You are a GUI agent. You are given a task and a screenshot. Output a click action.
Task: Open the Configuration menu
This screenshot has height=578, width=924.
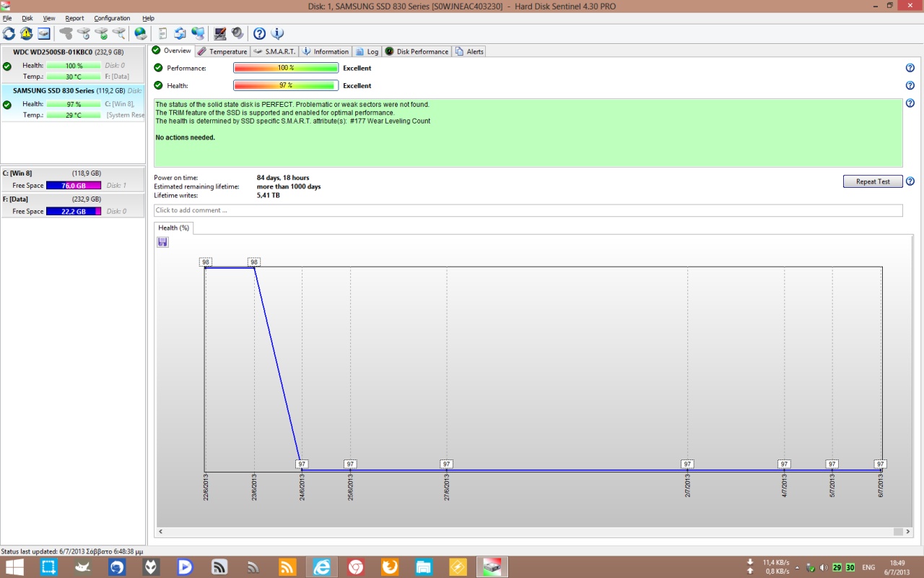112,18
